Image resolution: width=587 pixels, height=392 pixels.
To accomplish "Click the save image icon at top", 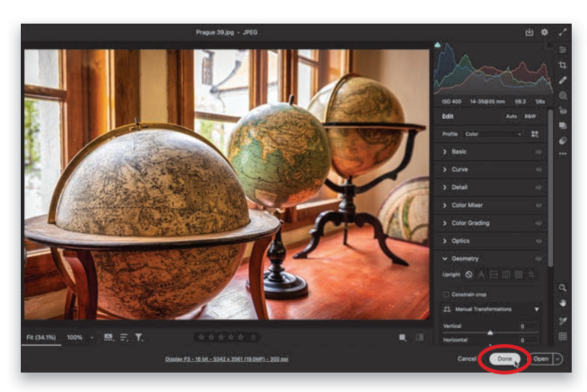I will 529,32.
